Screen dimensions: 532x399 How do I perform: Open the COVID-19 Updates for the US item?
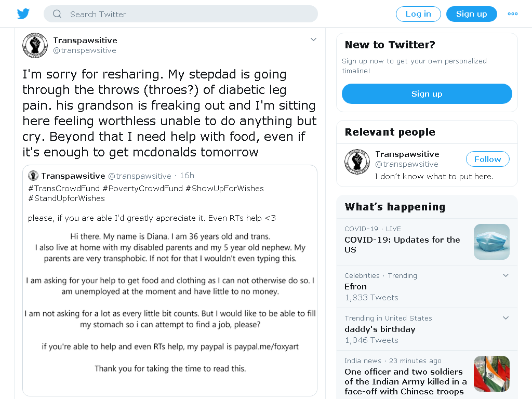(x=402, y=245)
